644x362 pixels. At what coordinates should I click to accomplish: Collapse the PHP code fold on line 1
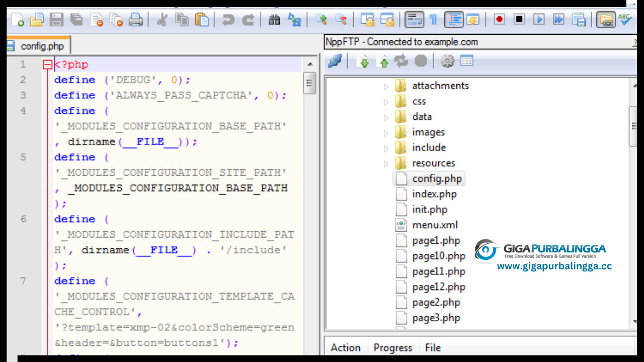click(x=47, y=64)
